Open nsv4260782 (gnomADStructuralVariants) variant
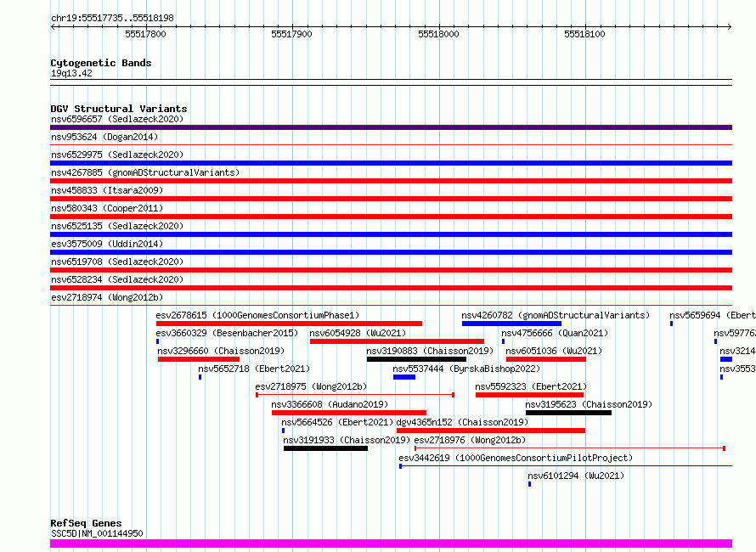The width and height of the screenshot is (756, 552). click(556, 315)
